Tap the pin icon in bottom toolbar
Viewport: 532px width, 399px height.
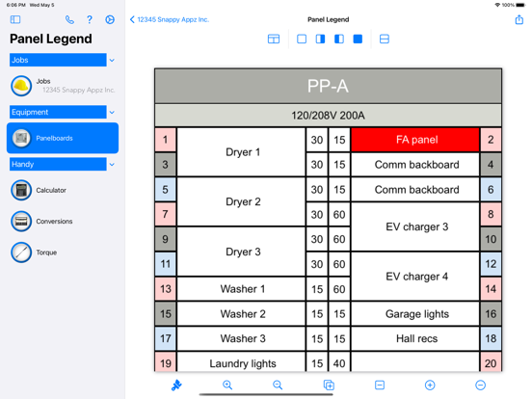click(176, 386)
